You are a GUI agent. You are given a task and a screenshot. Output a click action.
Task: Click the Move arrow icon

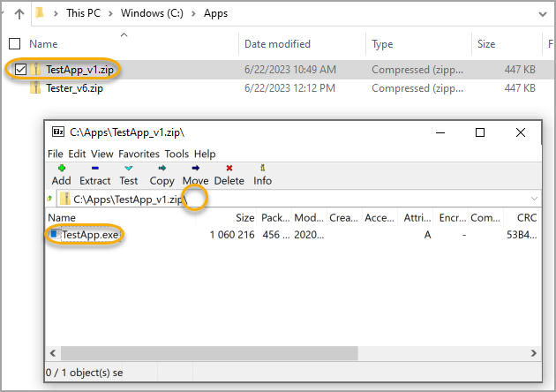coord(195,168)
